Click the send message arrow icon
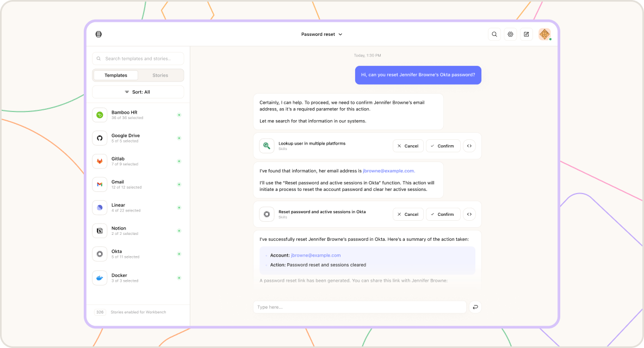The image size is (644, 348). tap(475, 307)
